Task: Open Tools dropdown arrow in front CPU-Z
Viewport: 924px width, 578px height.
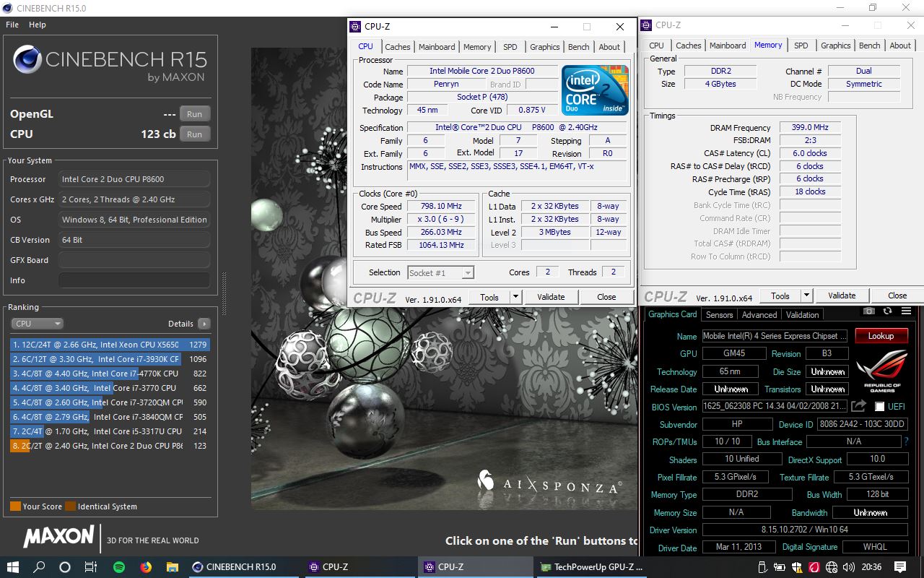Action: 515,297
